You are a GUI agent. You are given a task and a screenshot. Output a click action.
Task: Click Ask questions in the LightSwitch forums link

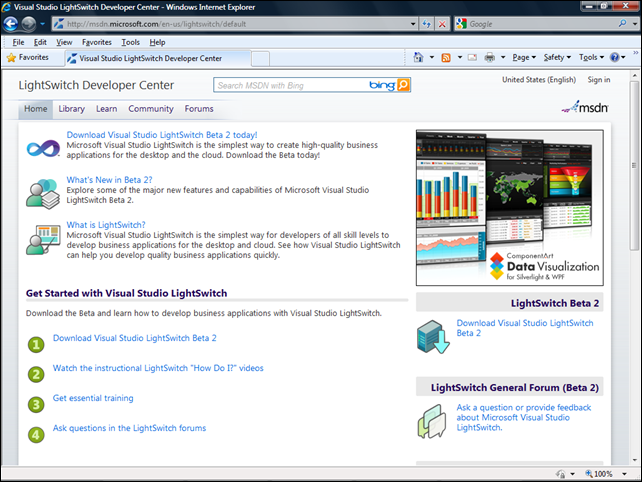point(129,428)
